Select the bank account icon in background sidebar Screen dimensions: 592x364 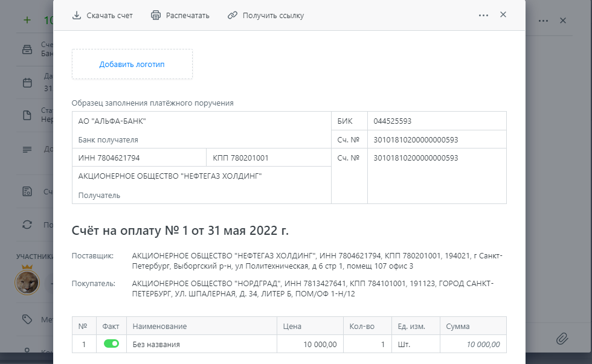27,49
